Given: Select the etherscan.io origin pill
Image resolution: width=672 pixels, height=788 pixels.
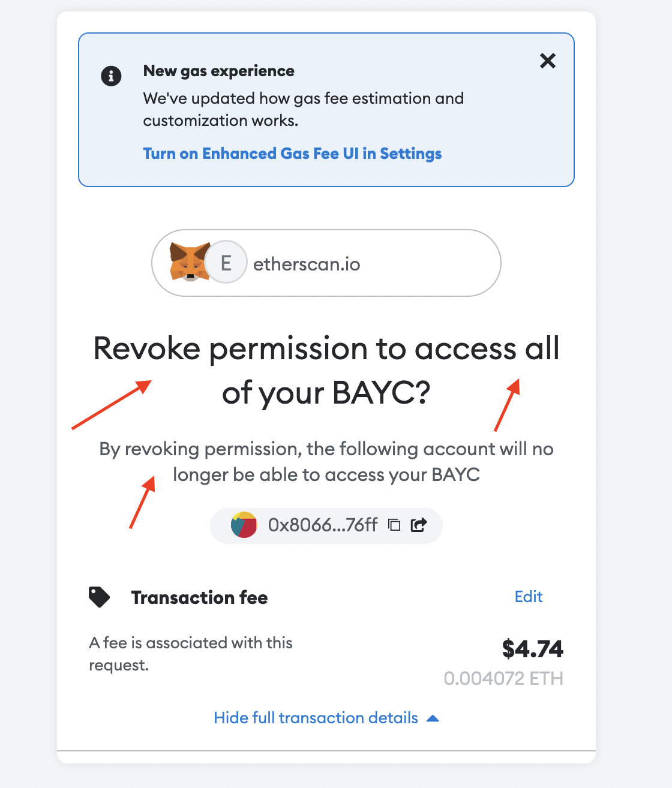Looking at the screenshot, I should [x=326, y=263].
